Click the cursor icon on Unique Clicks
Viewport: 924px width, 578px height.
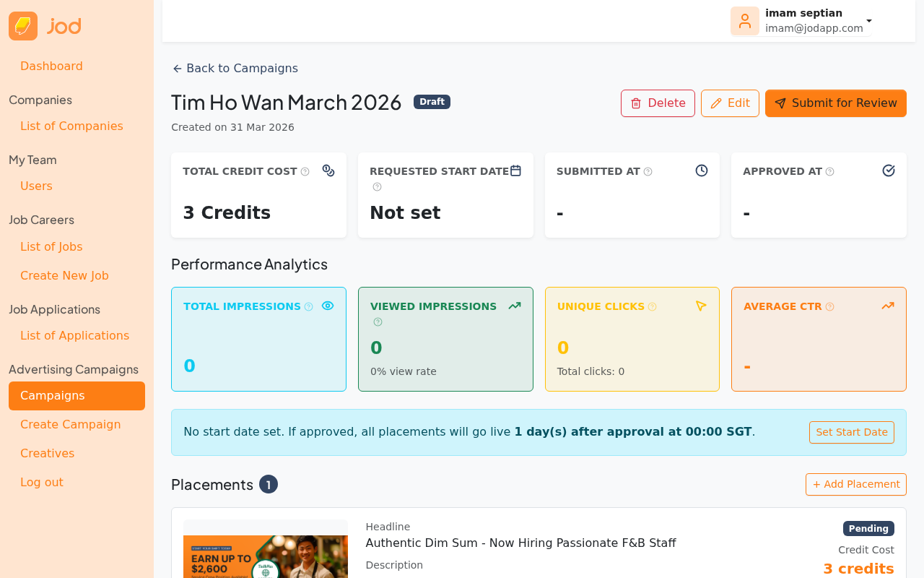(x=701, y=306)
